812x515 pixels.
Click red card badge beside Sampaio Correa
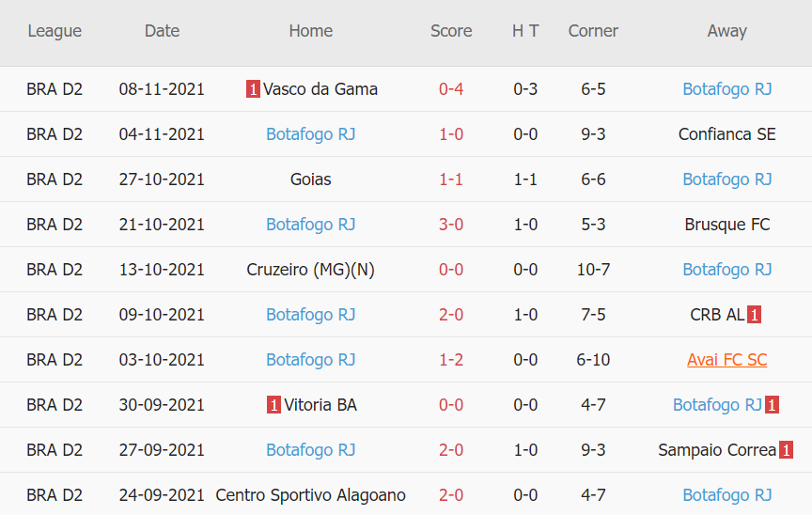[x=785, y=450]
